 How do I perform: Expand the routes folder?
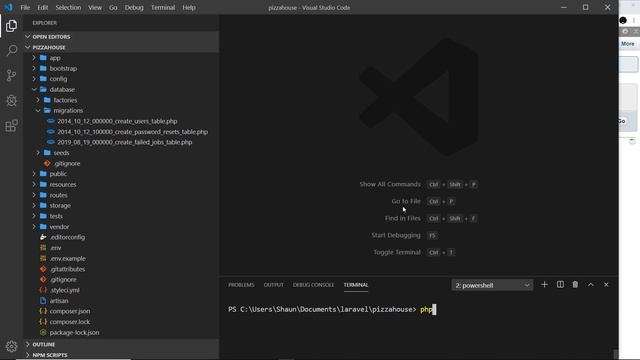(x=58, y=195)
